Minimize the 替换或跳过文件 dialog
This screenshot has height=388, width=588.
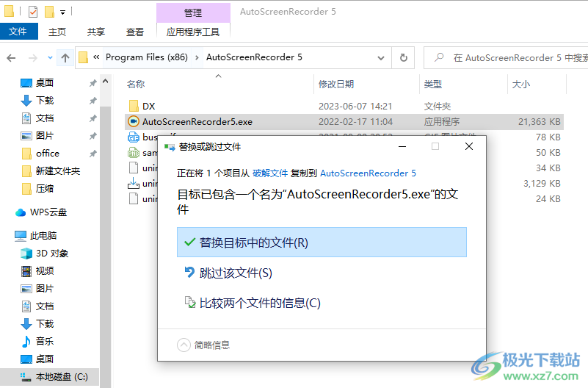point(402,146)
